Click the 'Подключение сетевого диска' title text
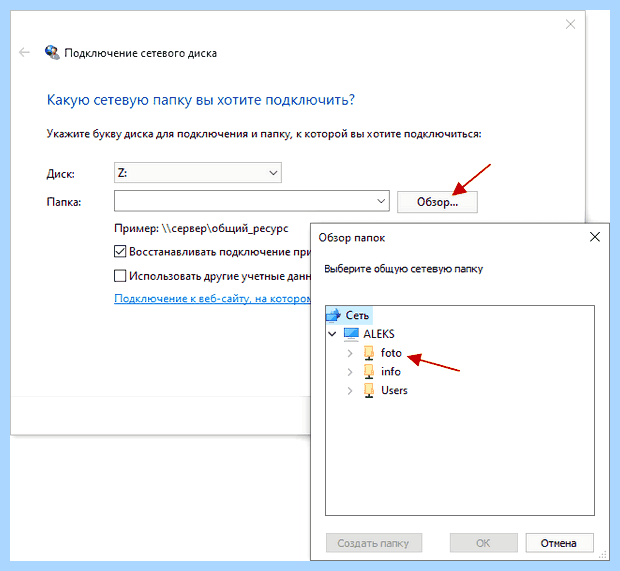This screenshot has height=571, width=620. pyautogui.click(x=140, y=53)
